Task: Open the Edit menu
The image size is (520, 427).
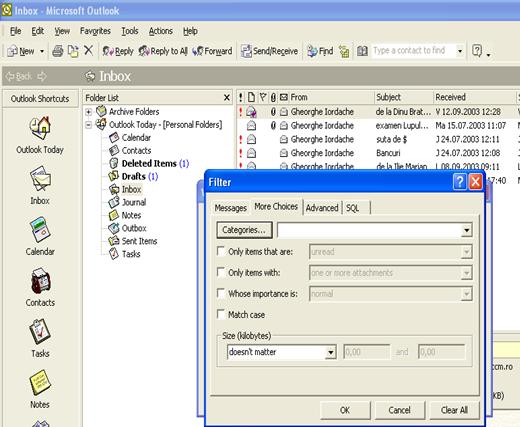Action: click(38, 31)
